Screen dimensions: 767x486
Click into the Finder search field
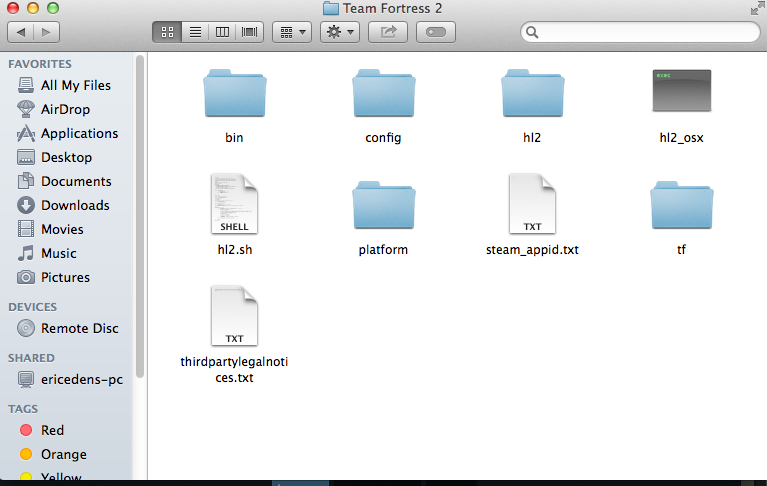tap(640, 32)
